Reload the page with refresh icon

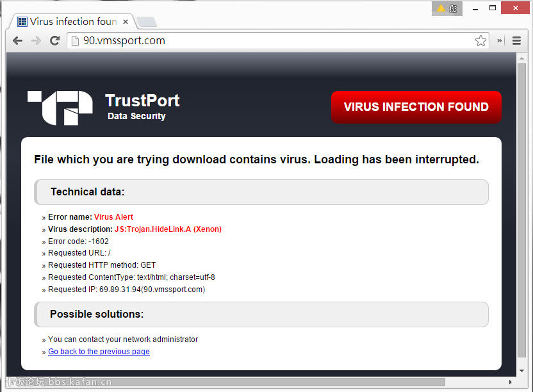[54, 41]
